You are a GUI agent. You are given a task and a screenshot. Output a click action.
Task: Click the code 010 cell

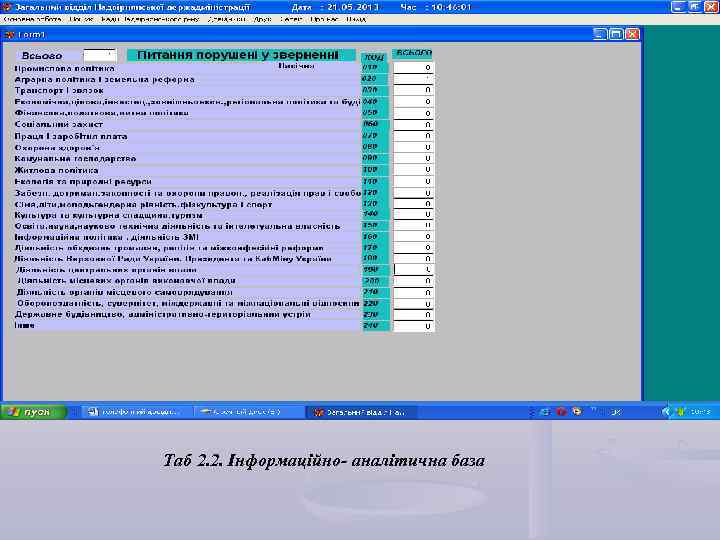(375, 68)
